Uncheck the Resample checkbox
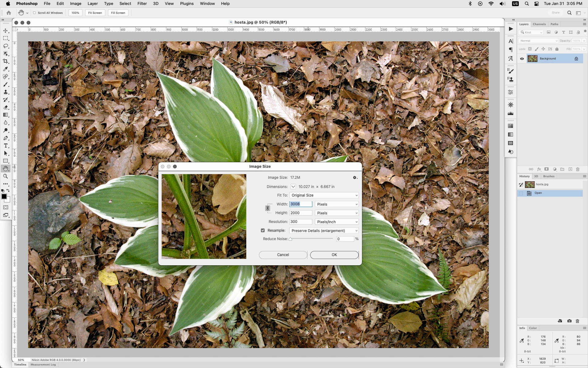Image resolution: width=588 pixels, height=368 pixels. (x=263, y=230)
